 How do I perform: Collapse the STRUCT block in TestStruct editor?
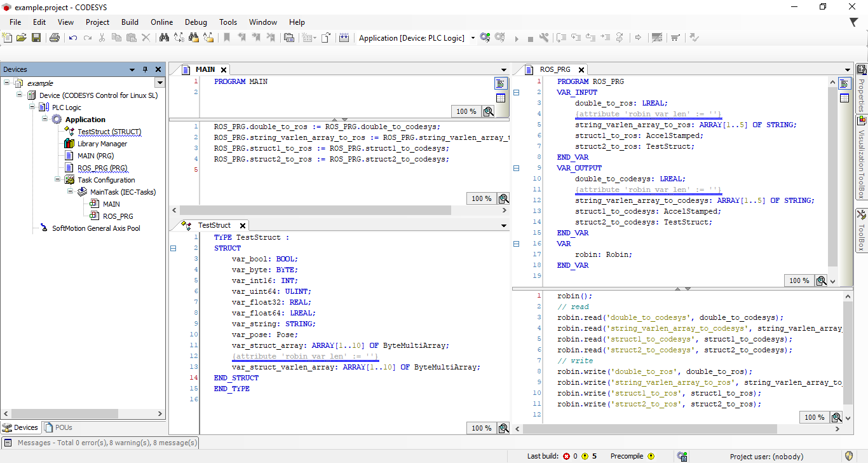(173, 249)
